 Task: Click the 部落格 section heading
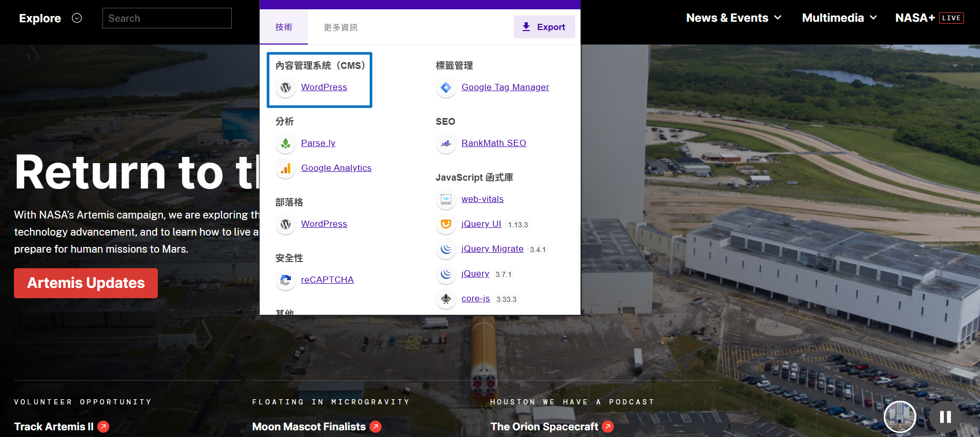pyautogui.click(x=289, y=202)
